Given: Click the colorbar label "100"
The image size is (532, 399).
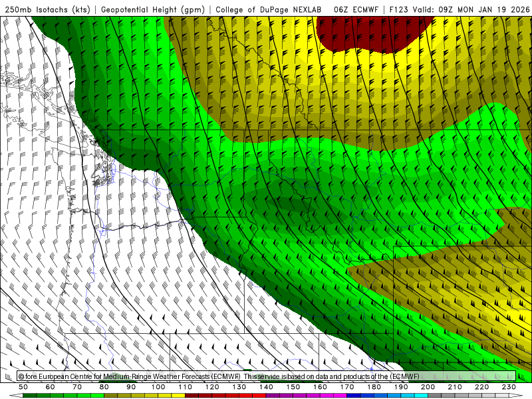Looking at the screenshot, I should 158,387.
